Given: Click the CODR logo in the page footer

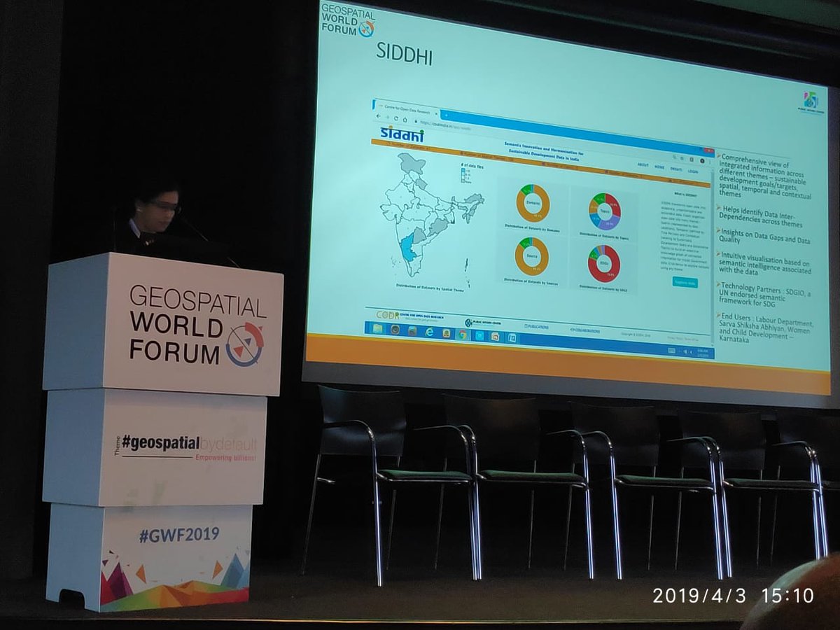Looking at the screenshot, I should [386, 315].
